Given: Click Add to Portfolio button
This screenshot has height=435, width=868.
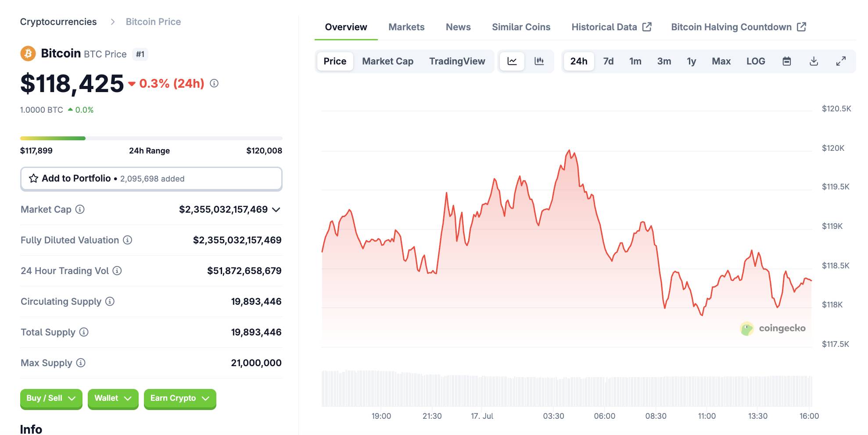Looking at the screenshot, I should click(151, 178).
